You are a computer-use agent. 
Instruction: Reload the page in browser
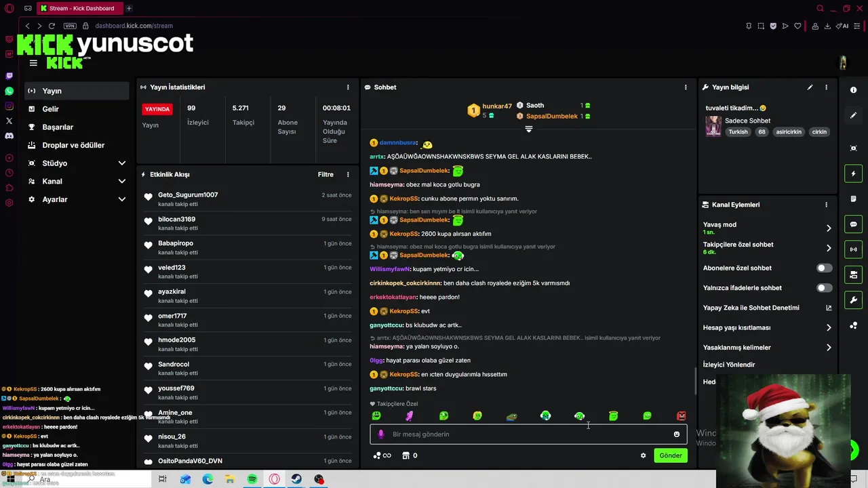[52, 26]
